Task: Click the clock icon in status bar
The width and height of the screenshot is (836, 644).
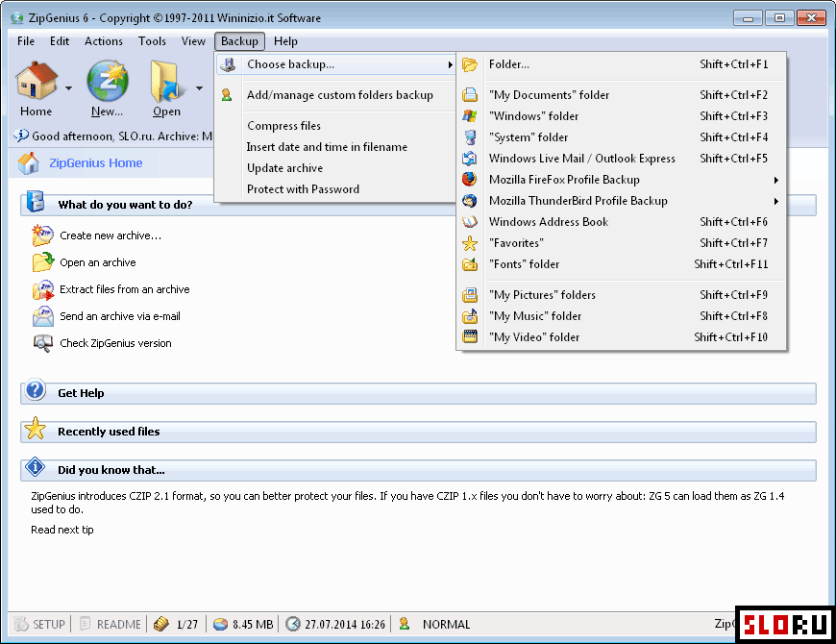Action: pyautogui.click(x=293, y=624)
